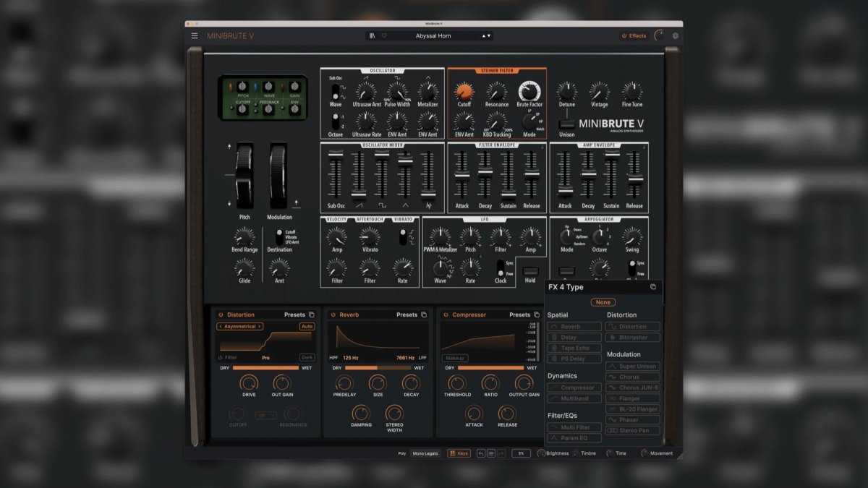Open the Asymmetrical distortion type selector
868x488 pixels.
pyautogui.click(x=240, y=327)
